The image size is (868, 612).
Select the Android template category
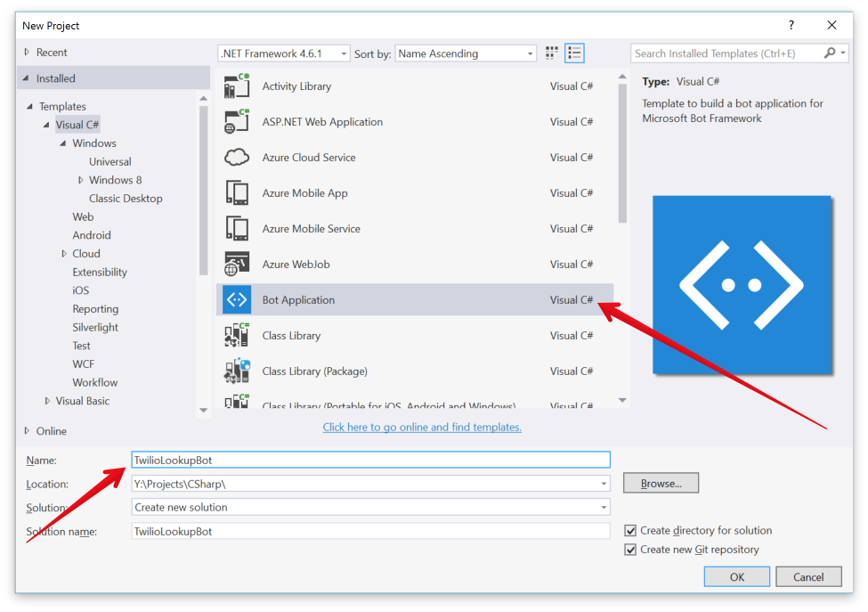pyautogui.click(x=92, y=235)
